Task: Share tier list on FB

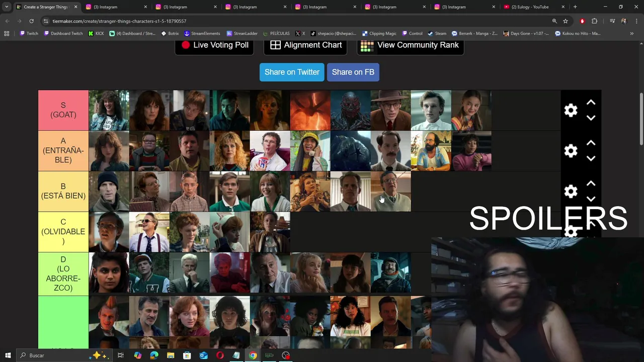Action: point(353,72)
